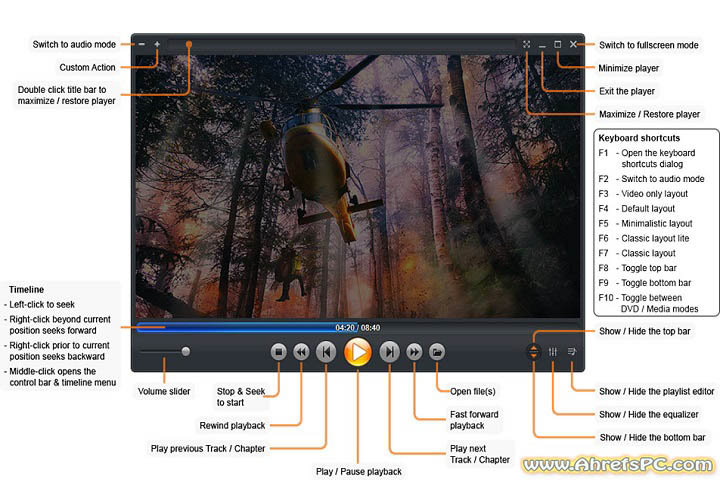This screenshot has width=720, height=480.
Task: Click the volume slider knob
Action: [186, 351]
